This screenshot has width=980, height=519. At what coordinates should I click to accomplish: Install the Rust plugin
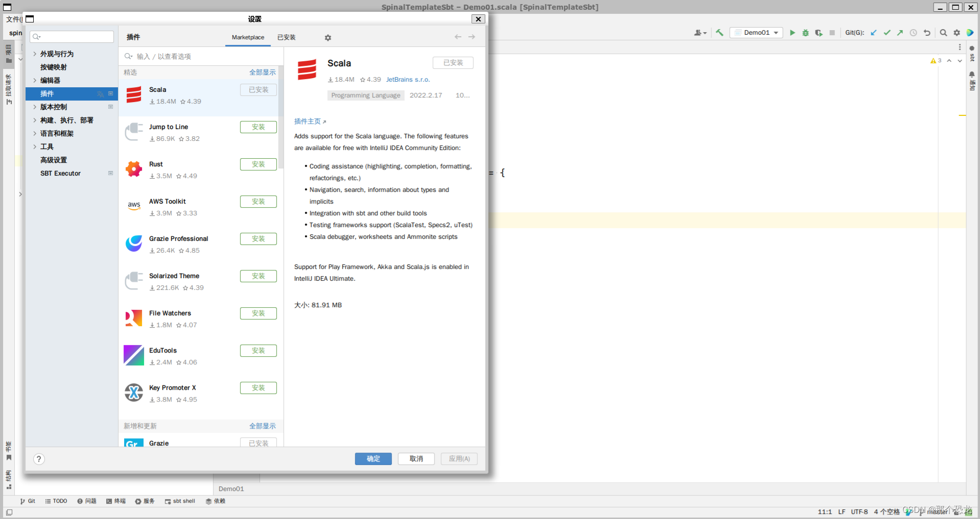pos(258,164)
